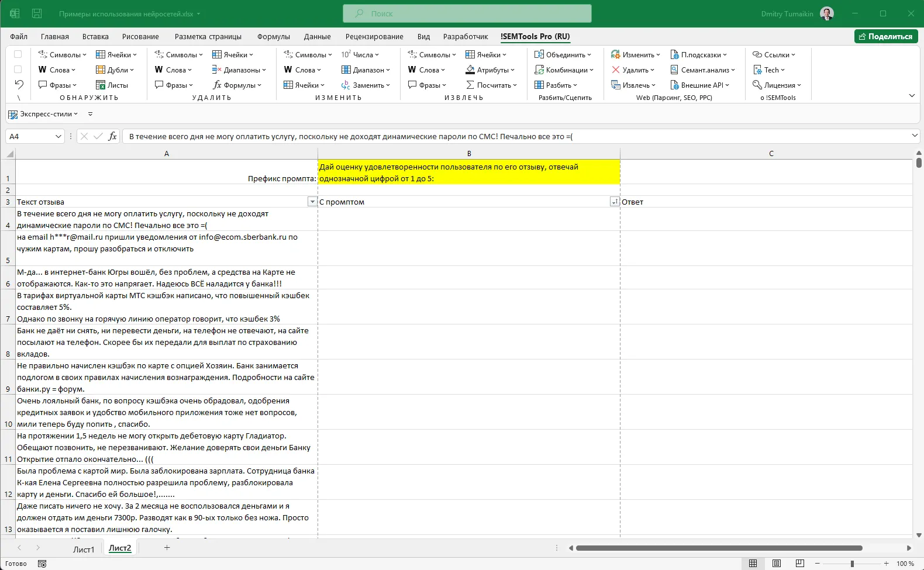Toggle the second checkbox at ribbon's left edge
This screenshot has width=924, height=570.
point(18,70)
